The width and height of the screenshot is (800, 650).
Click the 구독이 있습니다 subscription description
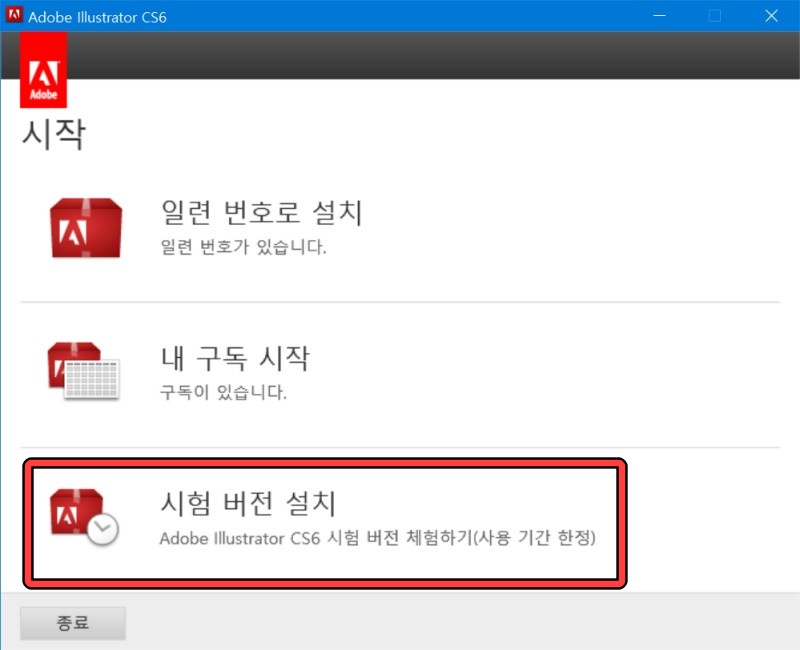tap(220, 394)
